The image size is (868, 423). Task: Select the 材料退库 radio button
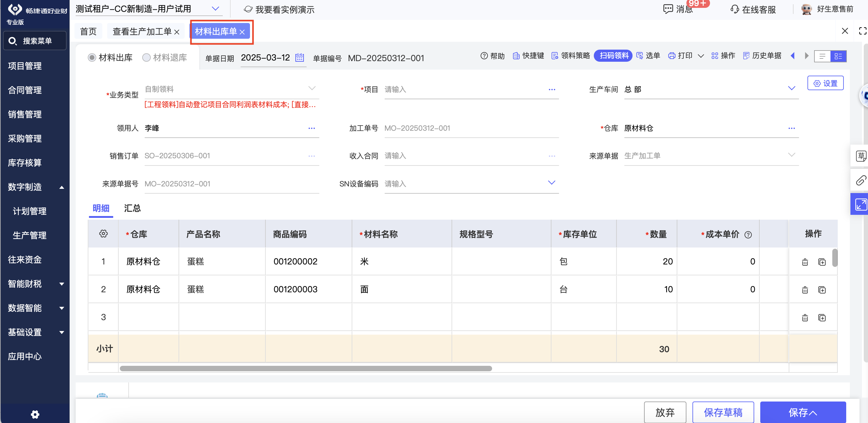click(146, 57)
